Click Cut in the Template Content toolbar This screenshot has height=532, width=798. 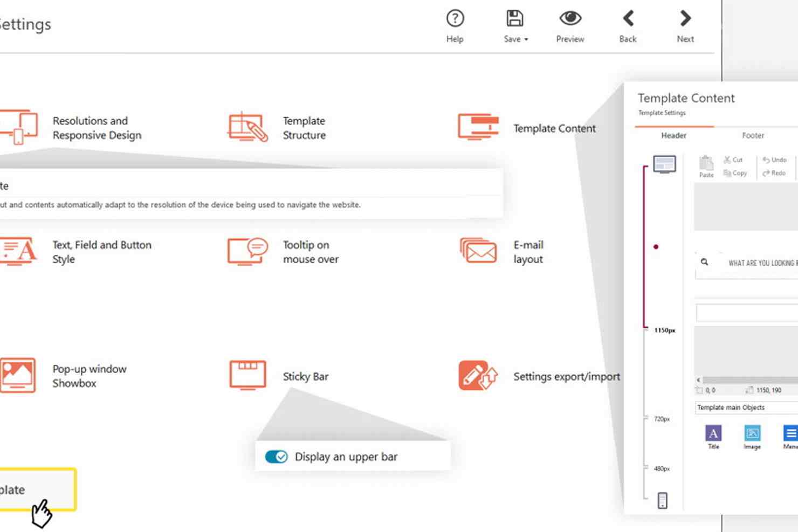(x=733, y=160)
